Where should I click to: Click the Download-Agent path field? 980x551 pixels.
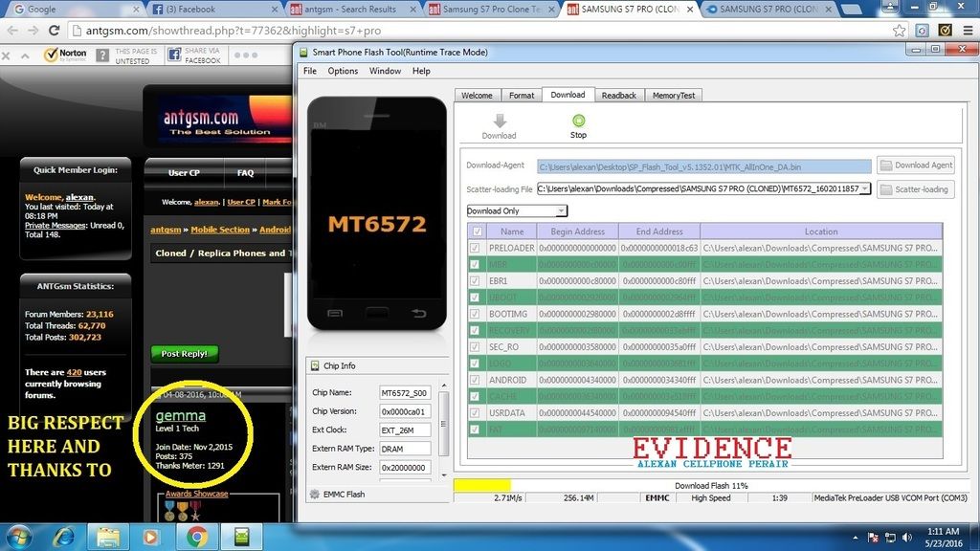tap(703, 166)
